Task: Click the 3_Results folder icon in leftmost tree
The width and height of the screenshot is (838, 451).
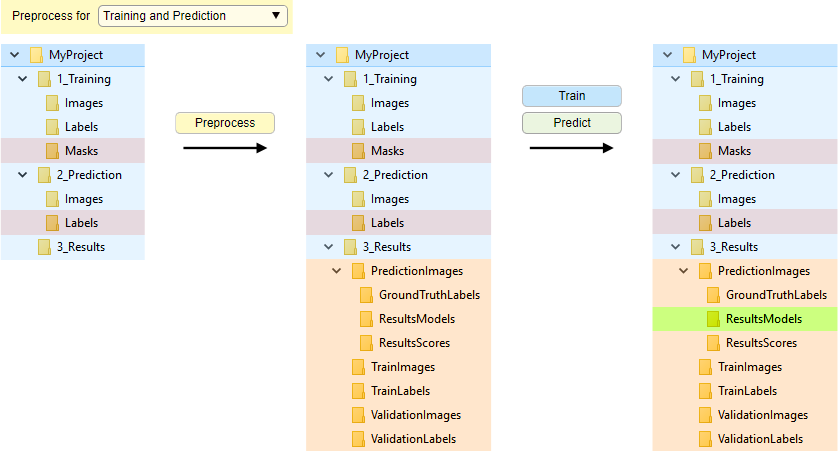Action: click(x=44, y=247)
